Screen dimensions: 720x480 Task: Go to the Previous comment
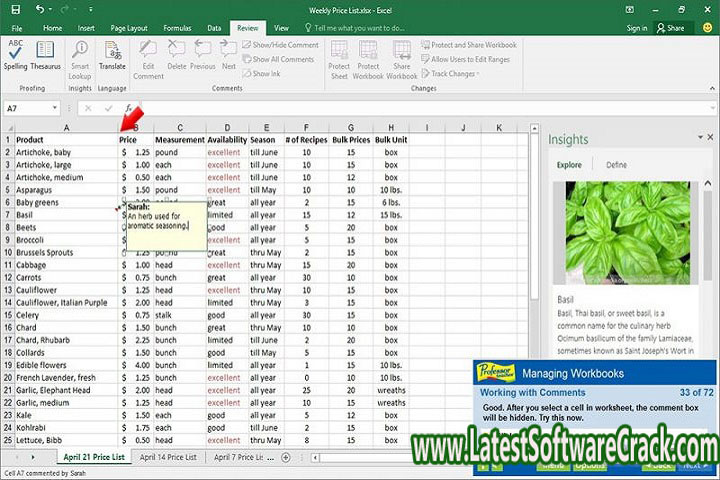202,55
